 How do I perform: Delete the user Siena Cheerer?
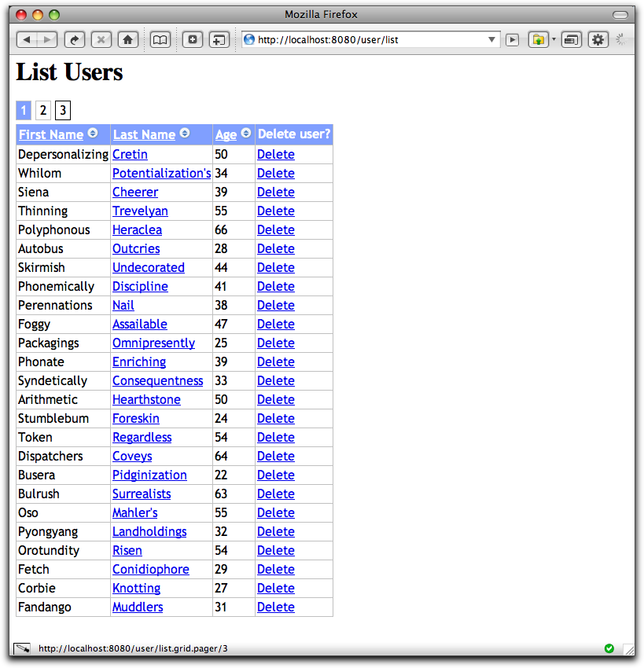pos(275,192)
